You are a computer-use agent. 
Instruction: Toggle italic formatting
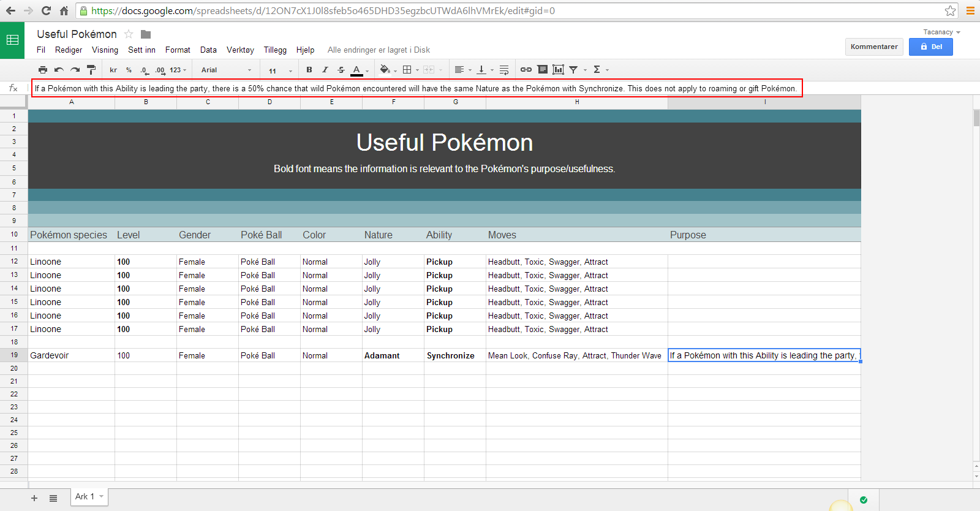tap(325, 70)
